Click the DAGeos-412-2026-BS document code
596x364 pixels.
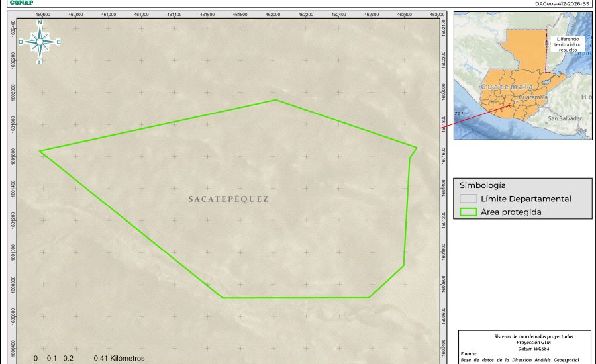click(562, 3)
